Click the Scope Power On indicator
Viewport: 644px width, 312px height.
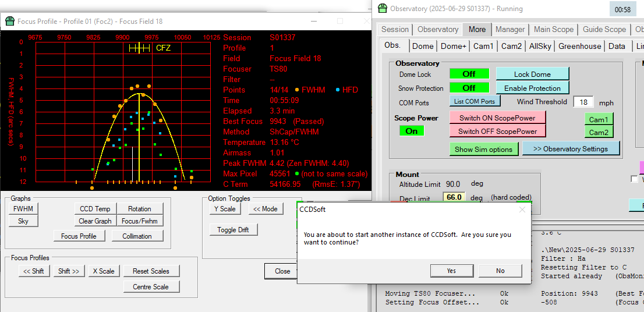coord(412,131)
